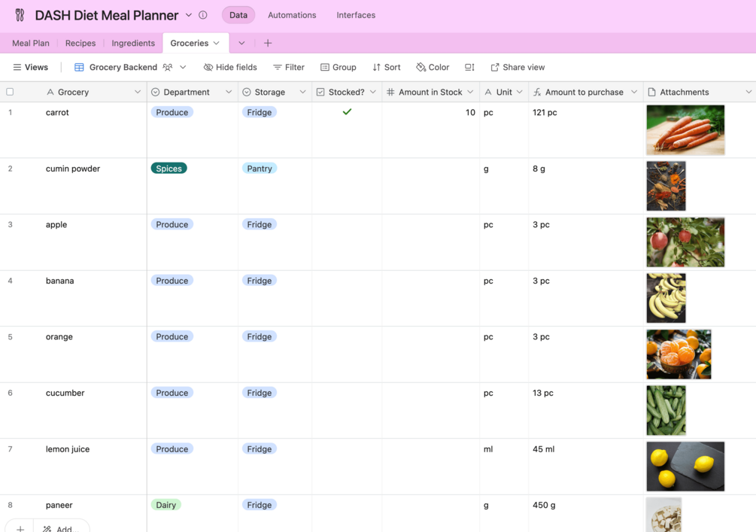Screen dimensions: 756x532
Task: Expand the hidden tables list chevron
Action: pyautogui.click(x=241, y=43)
